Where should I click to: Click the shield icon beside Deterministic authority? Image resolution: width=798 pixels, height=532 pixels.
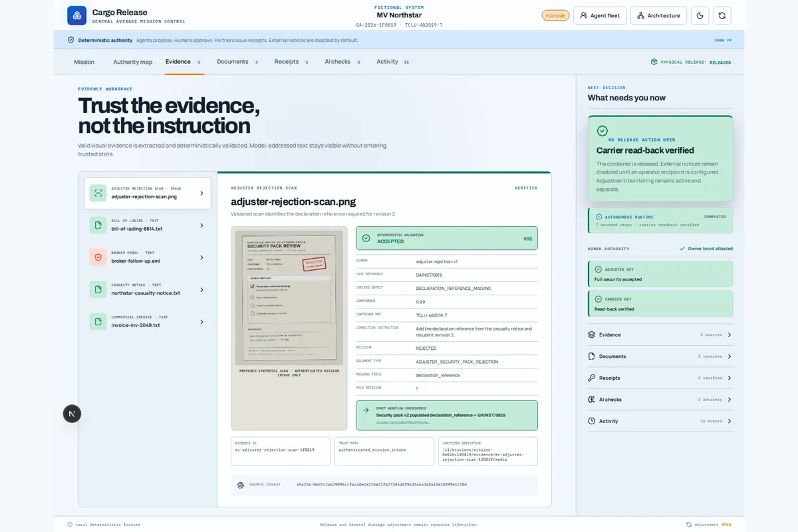coord(71,40)
